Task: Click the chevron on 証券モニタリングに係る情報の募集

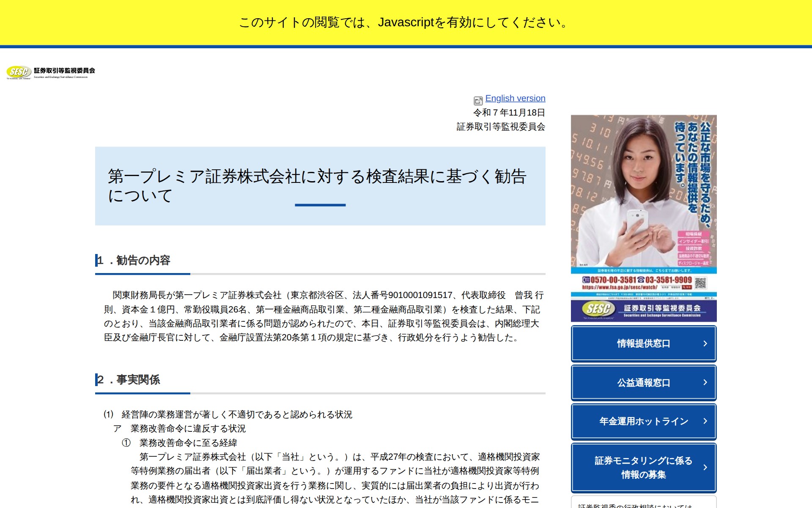Action: click(705, 467)
